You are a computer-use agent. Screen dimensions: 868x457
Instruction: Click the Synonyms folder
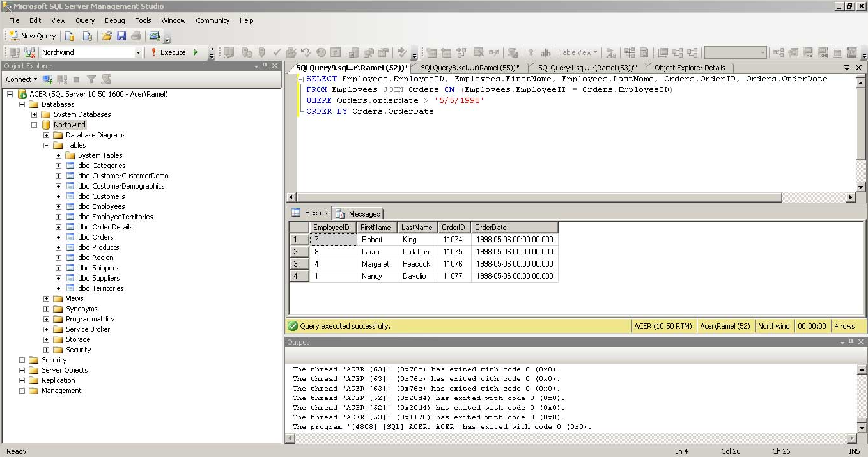pos(82,309)
